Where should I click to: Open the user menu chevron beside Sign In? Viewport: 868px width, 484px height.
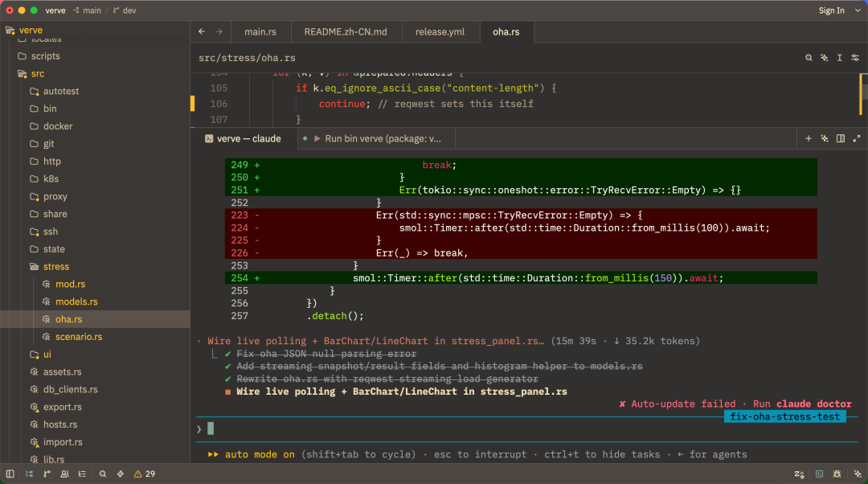tap(858, 10)
